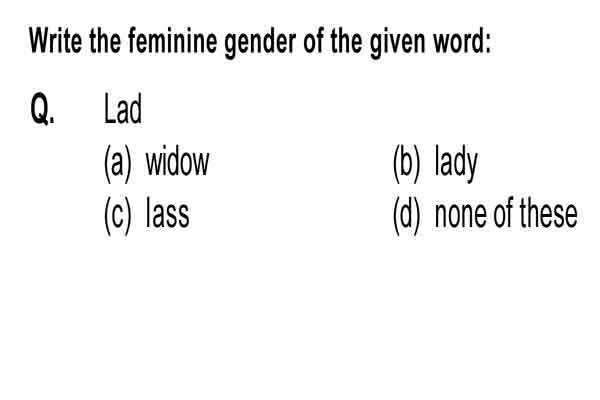Screen dimensions: 600x400
Task: Click the word feminine in the heading
Action: tap(173, 41)
